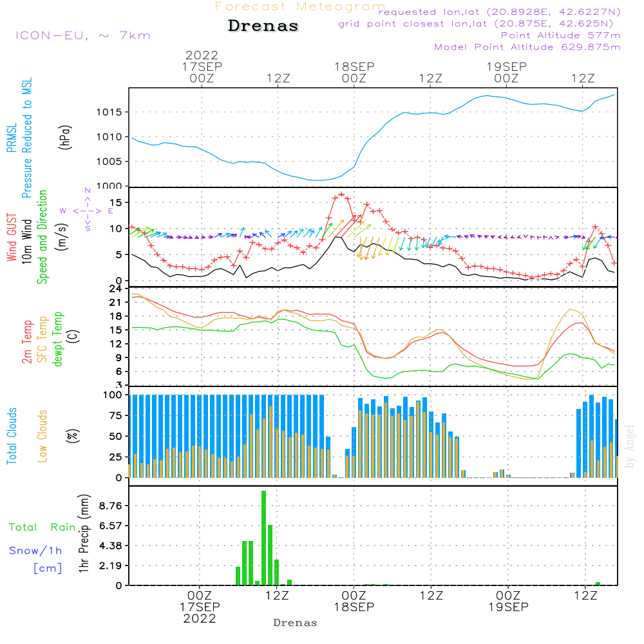
Task: Click the '50' cloud percentage tick
Action: (115, 437)
